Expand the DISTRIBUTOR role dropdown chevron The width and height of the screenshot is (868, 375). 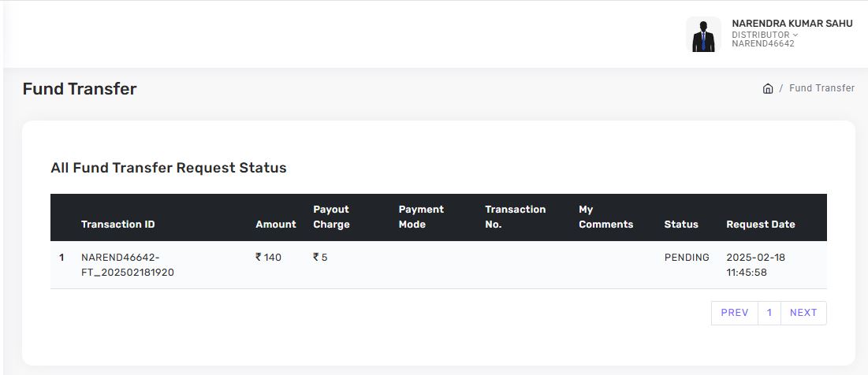(795, 35)
